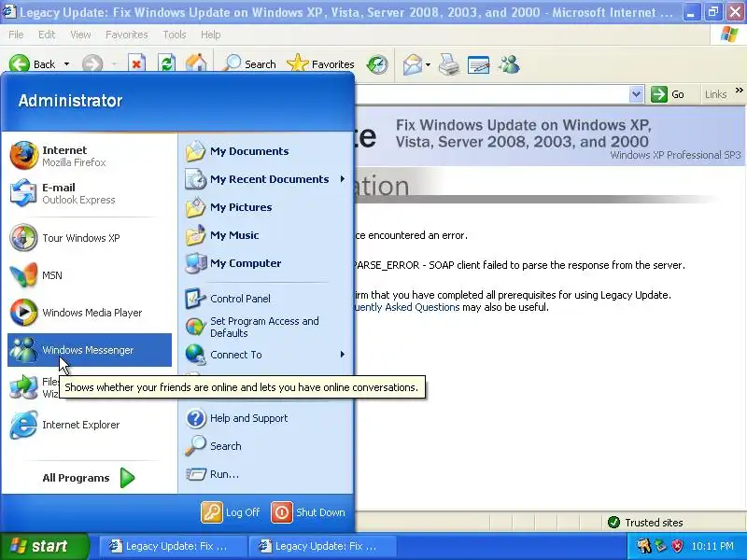Viewport: 747px width, 560px height.
Task: Open Tour Windows XP
Action: pos(90,238)
